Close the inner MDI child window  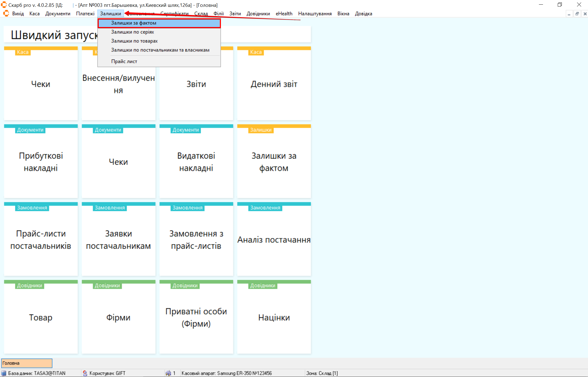[585, 14]
